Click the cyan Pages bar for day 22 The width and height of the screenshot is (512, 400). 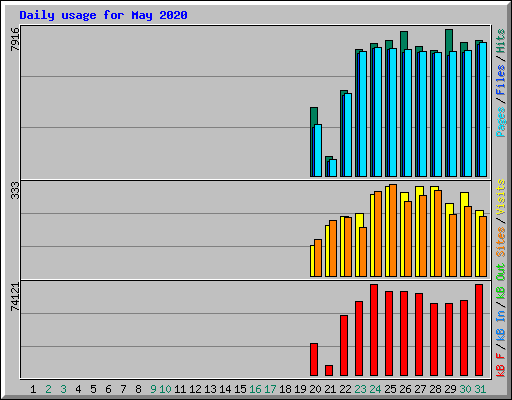(348, 135)
